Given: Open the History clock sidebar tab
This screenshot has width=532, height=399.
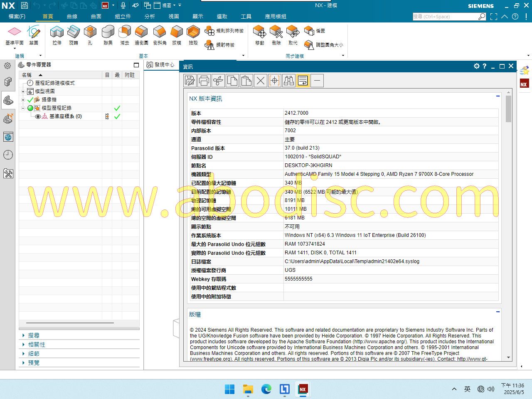Looking at the screenshot, I should 8,155.
